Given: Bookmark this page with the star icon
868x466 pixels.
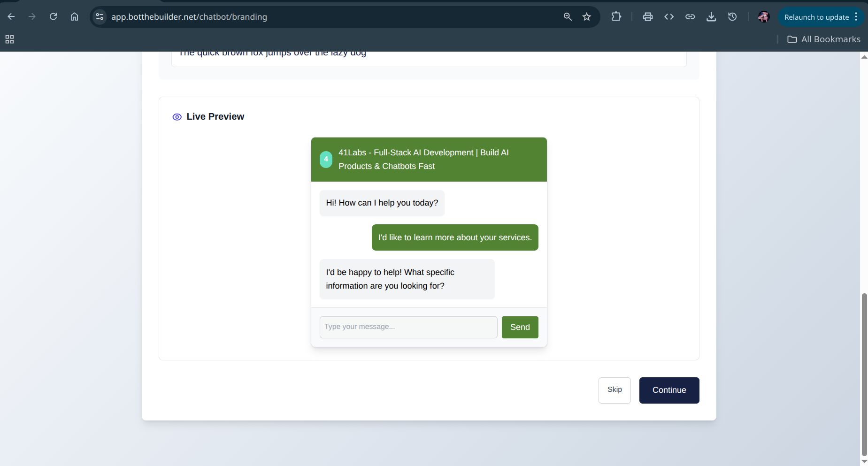Looking at the screenshot, I should [587, 17].
